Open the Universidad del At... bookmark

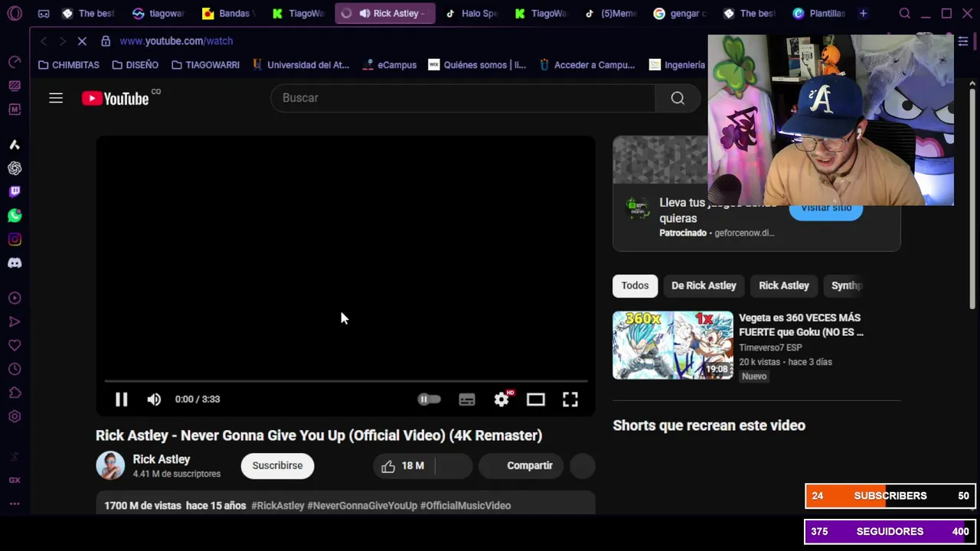point(300,65)
